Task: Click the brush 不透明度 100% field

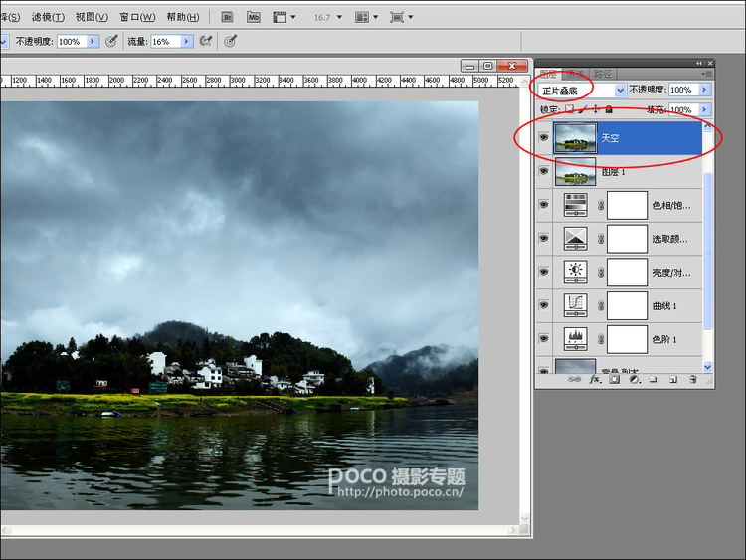Action: [72, 42]
